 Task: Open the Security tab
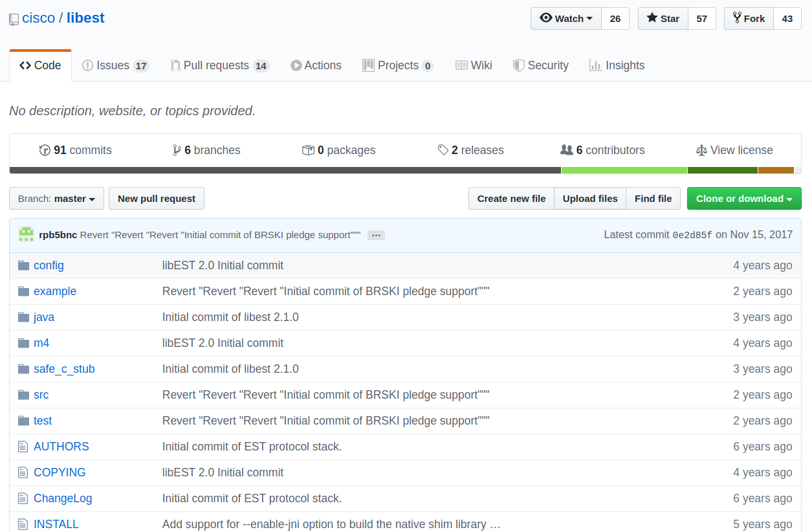click(x=541, y=65)
